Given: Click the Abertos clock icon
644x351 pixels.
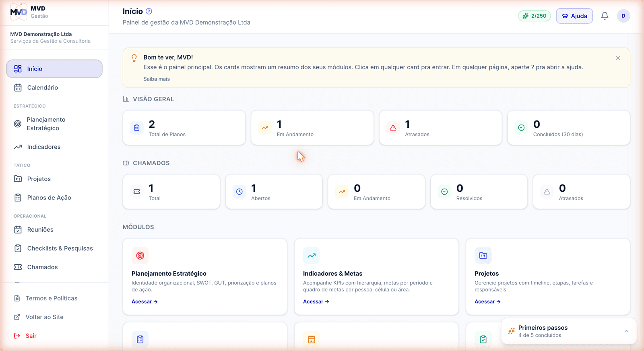Looking at the screenshot, I should 239,192.
